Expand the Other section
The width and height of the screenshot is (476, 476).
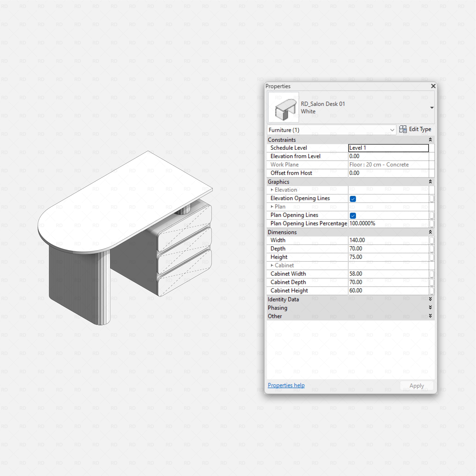(x=430, y=316)
